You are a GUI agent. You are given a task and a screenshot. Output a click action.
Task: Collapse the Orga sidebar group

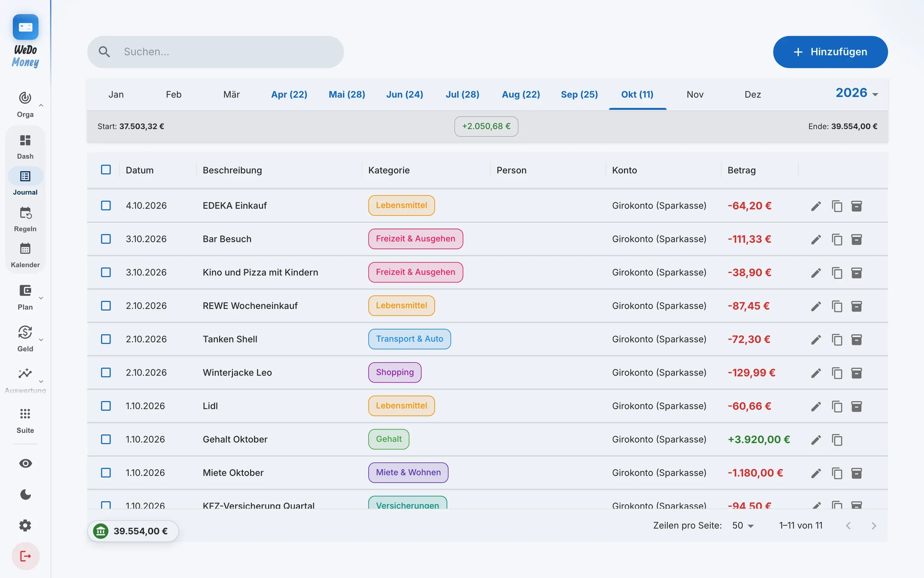point(41,105)
